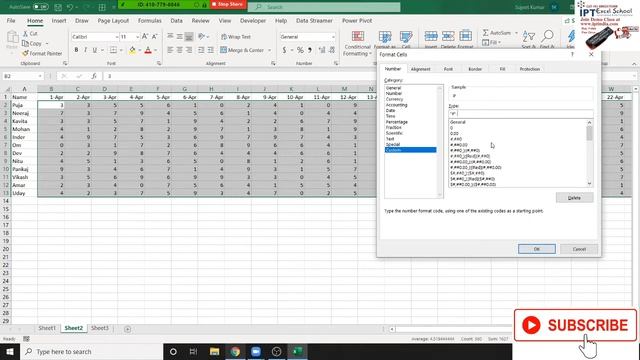The image size is (640, 360).
Task: Click the Middle Align icon
Action: point(180,37)
